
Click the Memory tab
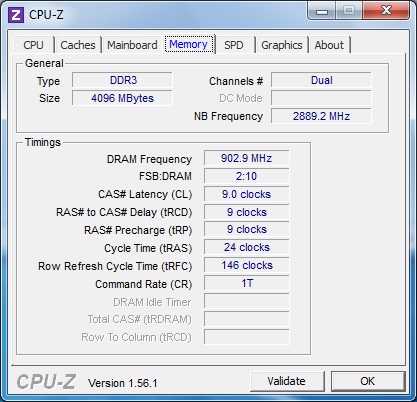click(x=189, y=44)
